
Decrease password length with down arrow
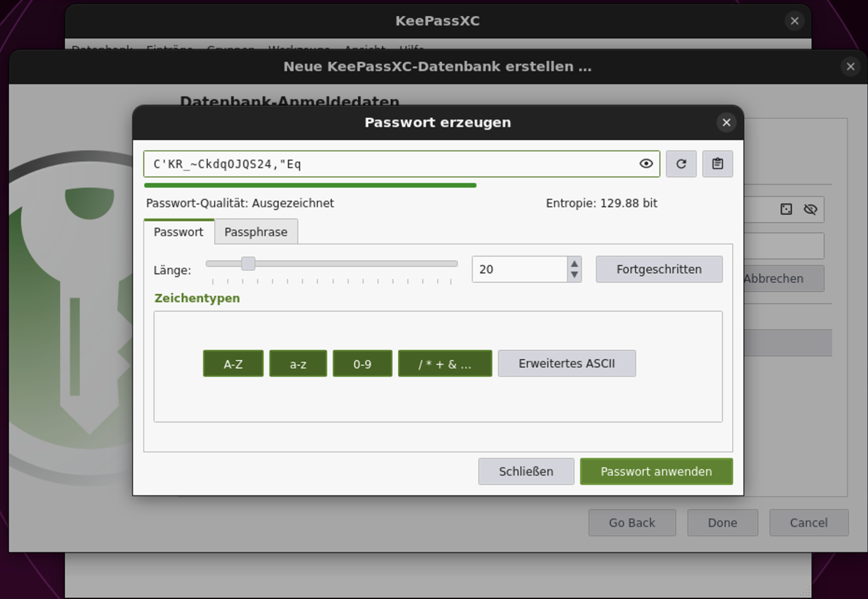(x=574, y=275)
